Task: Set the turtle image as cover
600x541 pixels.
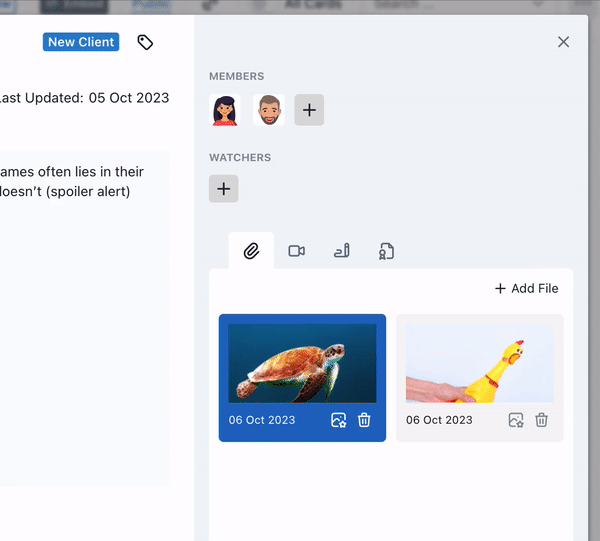Action: 338,420
